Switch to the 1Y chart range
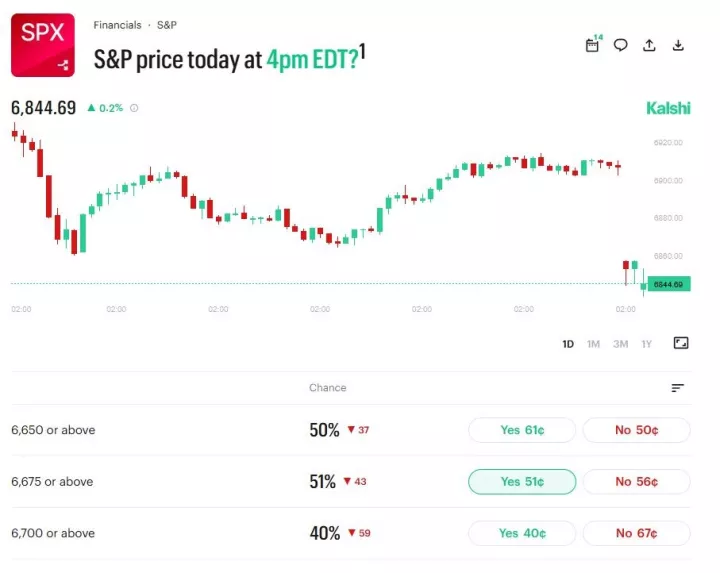 pyautogui.click(x=646, y=344)
